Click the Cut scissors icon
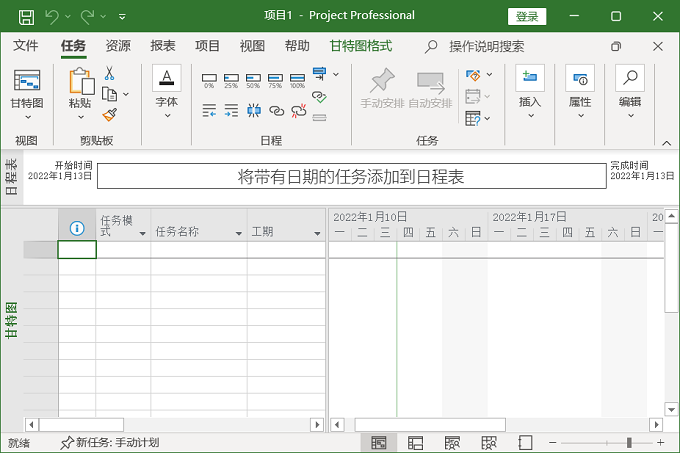Screen dimensions: 680x453 point(109,73)
